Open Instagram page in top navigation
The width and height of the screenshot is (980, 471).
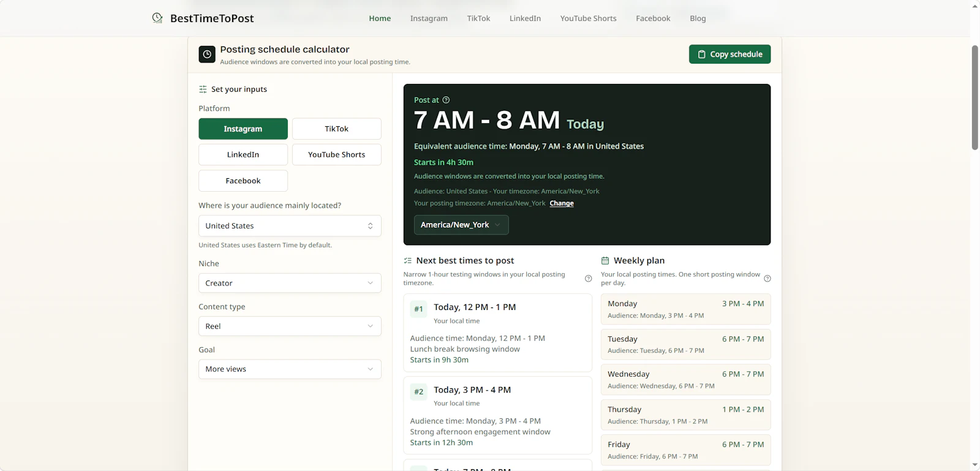429,18
